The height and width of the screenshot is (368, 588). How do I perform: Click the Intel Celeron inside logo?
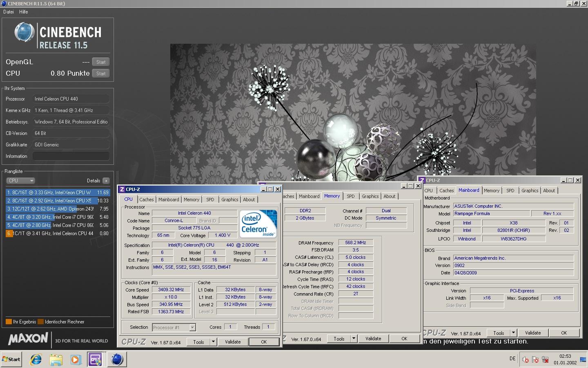(x=258, y=224)
